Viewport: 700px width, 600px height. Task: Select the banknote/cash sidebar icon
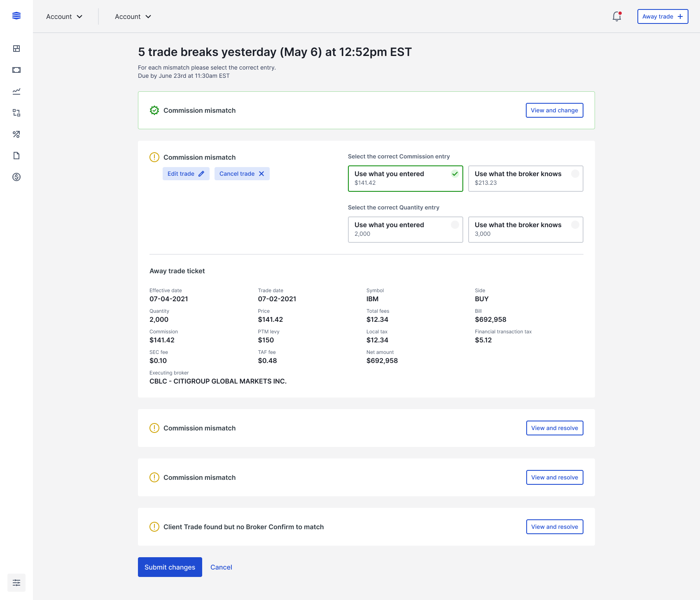pos(16,70)
